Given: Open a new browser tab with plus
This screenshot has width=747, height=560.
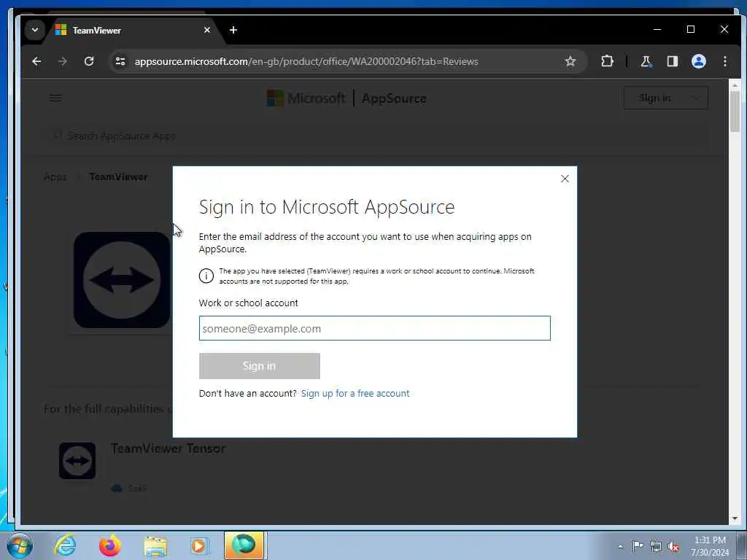Looking at the screenshot, I should pos(233,30).
